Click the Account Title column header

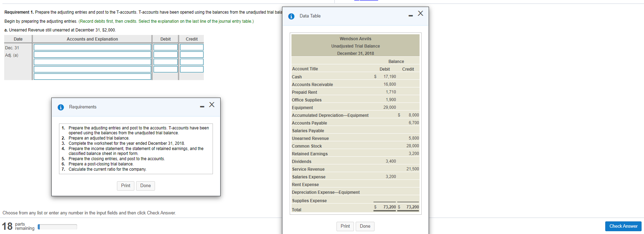305,69
